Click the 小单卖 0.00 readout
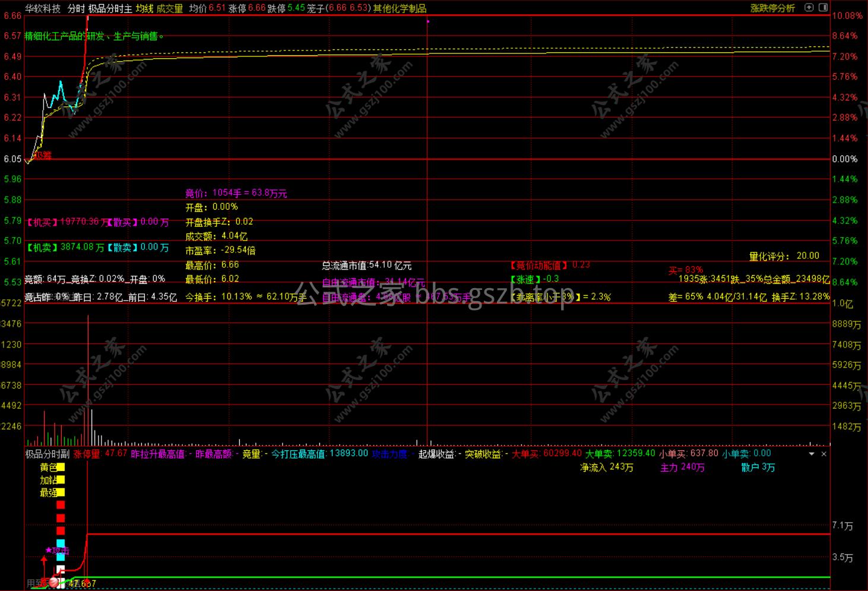Image resolution: width=868 pixels, height=591 pixels. click(746, 454)
